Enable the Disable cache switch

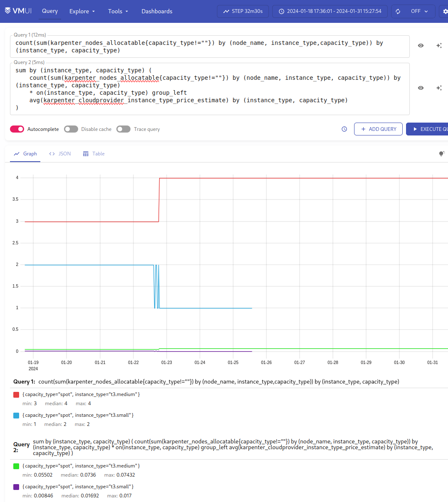click(x=71, y=129)
